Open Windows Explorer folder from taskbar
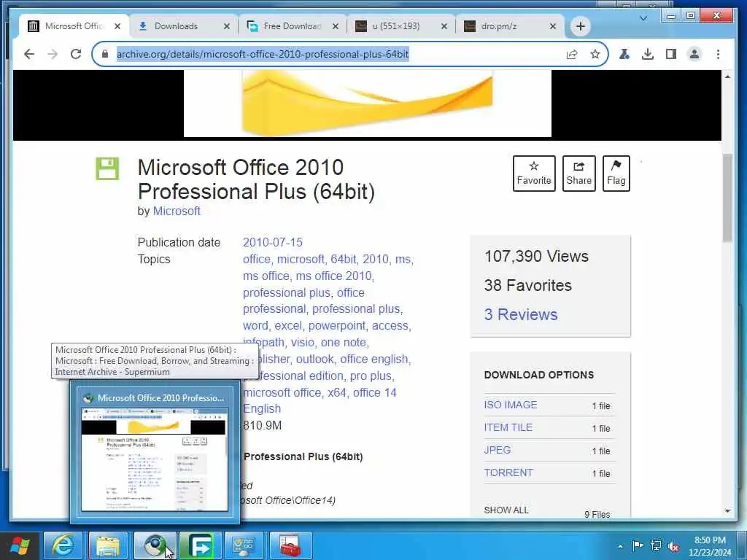This screenshot has height=560, width=747. 108,545
